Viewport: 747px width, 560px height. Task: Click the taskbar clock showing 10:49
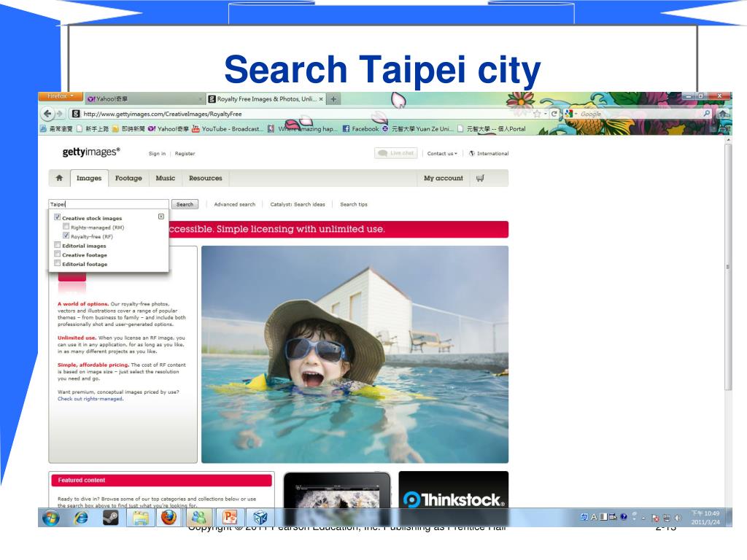pyautogui.click(x=705, y=518)
